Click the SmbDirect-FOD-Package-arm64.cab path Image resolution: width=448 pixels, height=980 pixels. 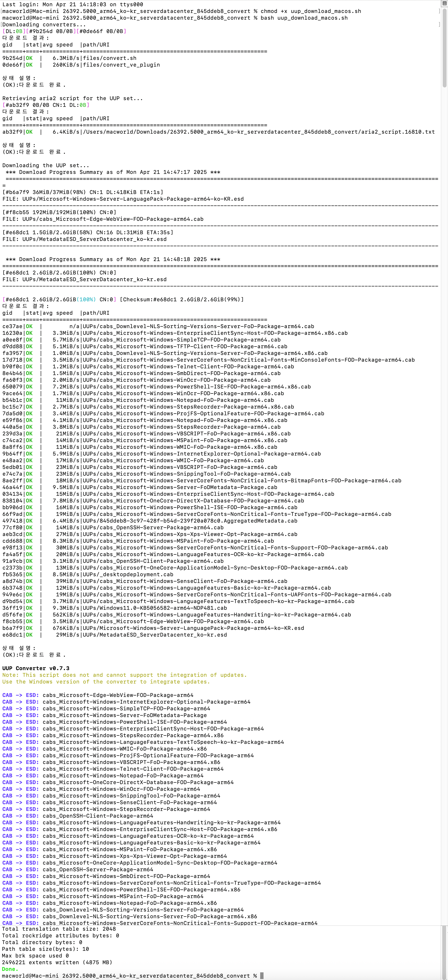pos(182,373)
